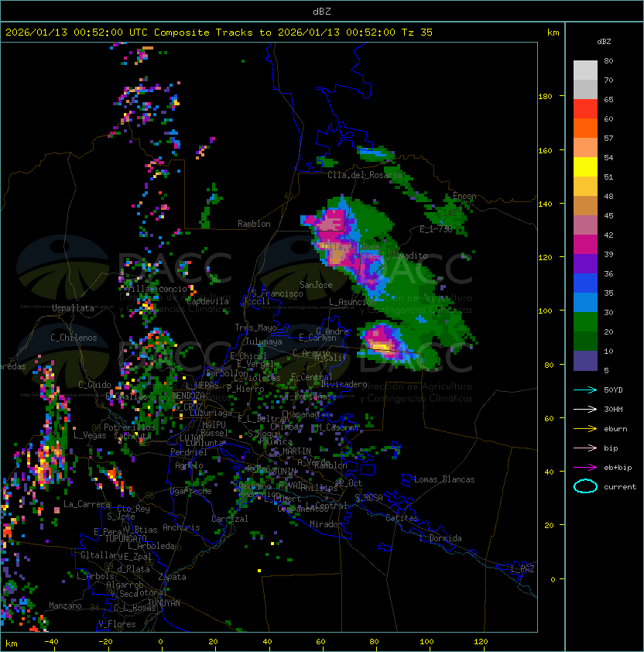
Task: Click the Divisadero map label
Action: pyautogui.click(x=344, y=384)
